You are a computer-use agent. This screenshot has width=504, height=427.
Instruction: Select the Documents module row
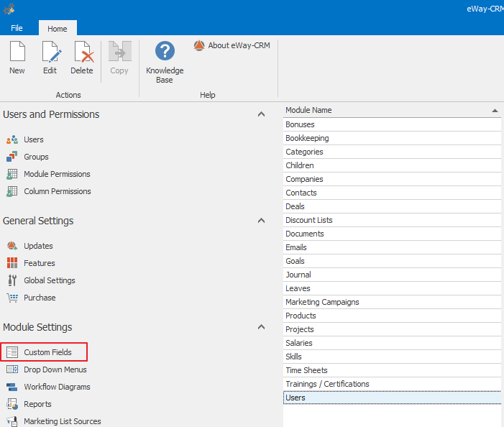(392, 234)
